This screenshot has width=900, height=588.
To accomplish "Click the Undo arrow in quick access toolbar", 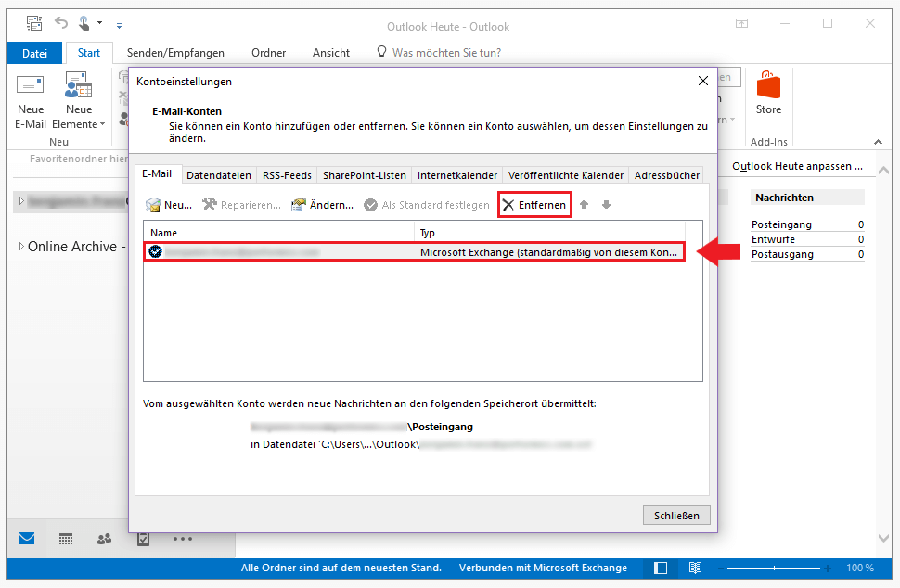I will tap(61, 23).
